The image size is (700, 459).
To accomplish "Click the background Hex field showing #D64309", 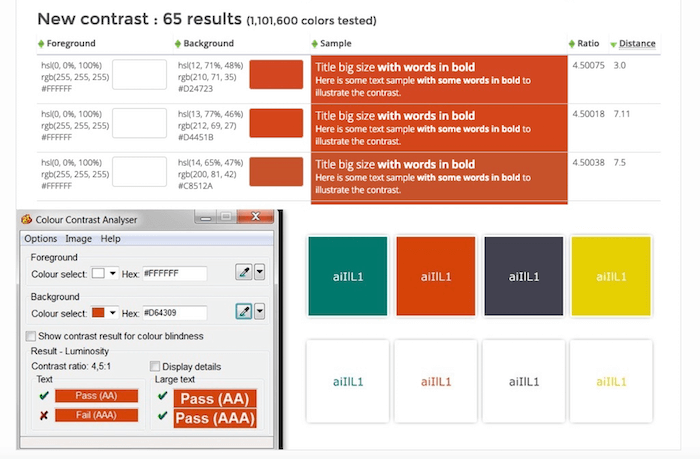I will click(x=174, y=313).
